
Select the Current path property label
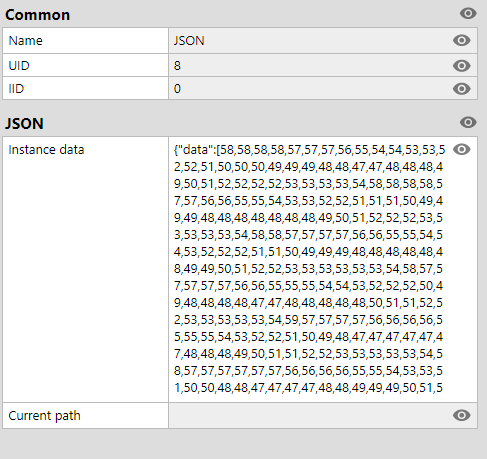tap(44, 416)
